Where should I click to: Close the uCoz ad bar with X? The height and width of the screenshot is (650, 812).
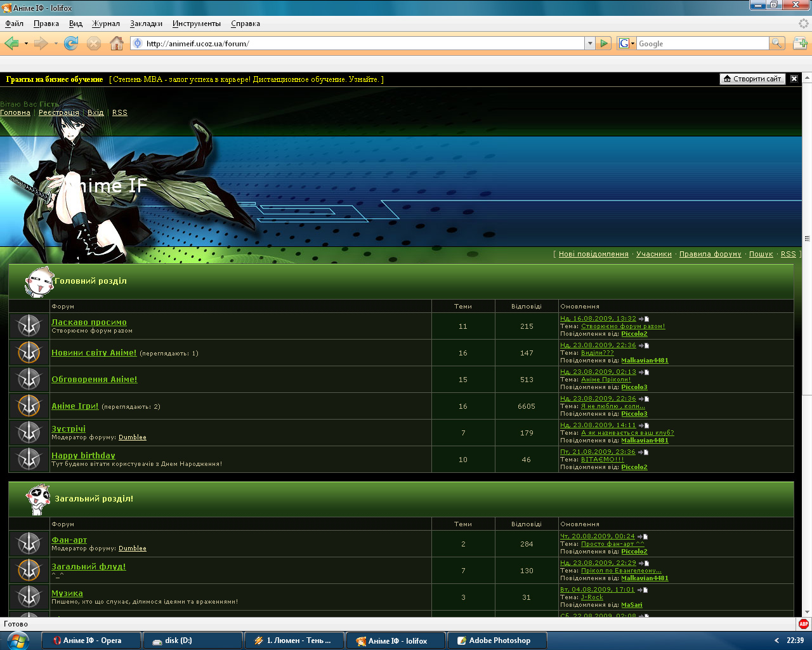point(794,79)
